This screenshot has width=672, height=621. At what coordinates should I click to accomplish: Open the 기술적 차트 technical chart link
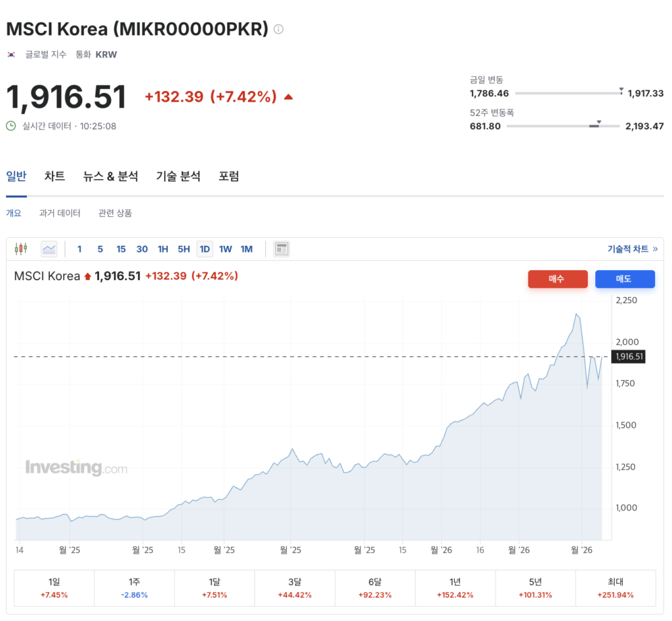coord(632,249)
